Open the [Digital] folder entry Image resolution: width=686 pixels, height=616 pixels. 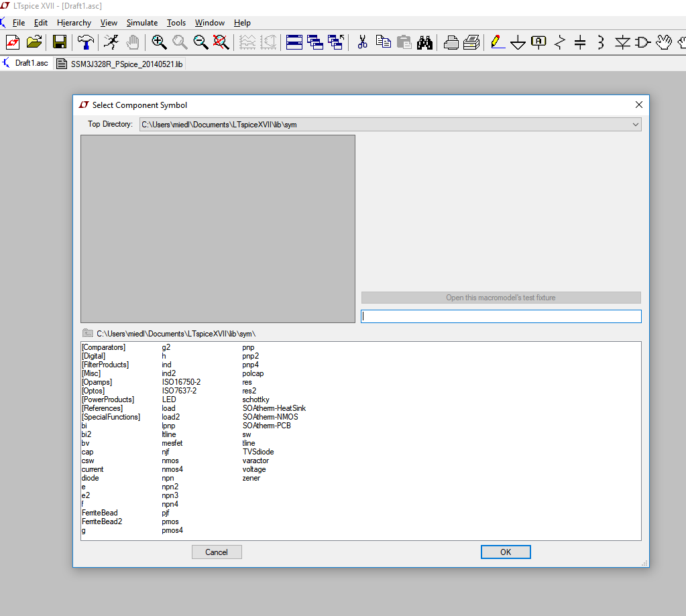(93, 356)
